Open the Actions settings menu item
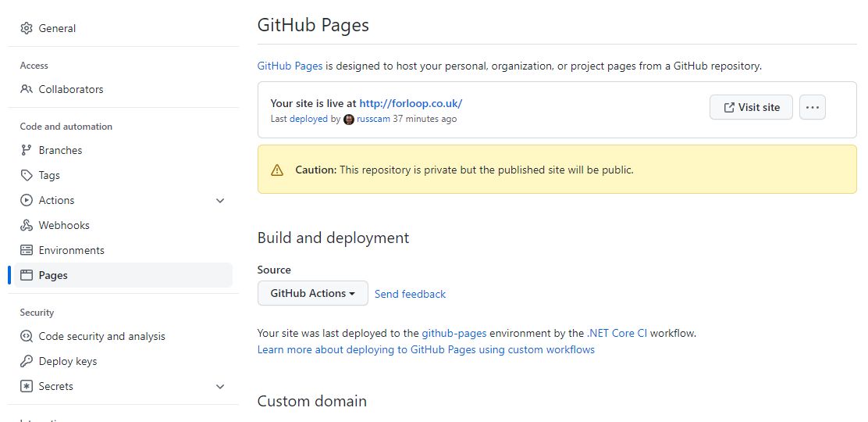Image resolution: width=868 pixels, height=422 pixels. (57, 200)
